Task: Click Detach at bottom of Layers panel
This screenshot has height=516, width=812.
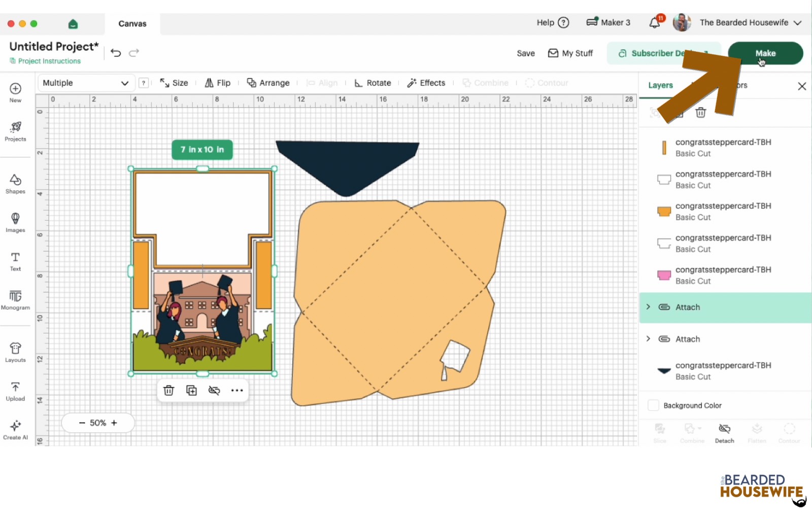Action: pos(725,433)
